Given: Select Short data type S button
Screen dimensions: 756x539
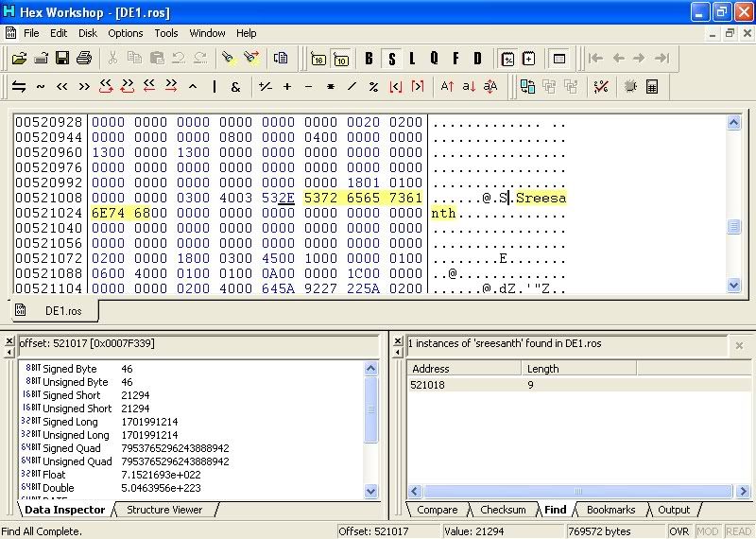Looking at the screenshot, I should (x=391, y=59).
